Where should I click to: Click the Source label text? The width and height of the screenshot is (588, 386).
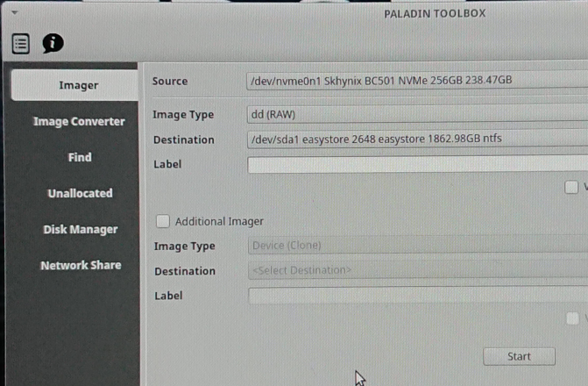tap(170, 81)
